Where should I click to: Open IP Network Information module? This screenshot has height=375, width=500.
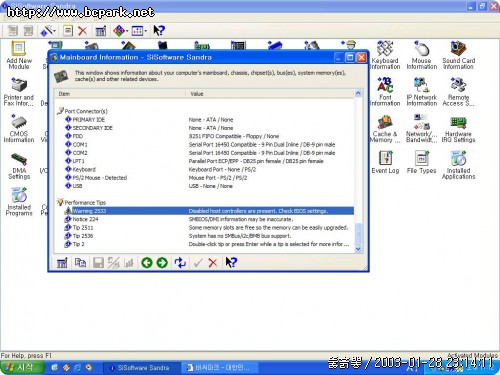point(422,92)
